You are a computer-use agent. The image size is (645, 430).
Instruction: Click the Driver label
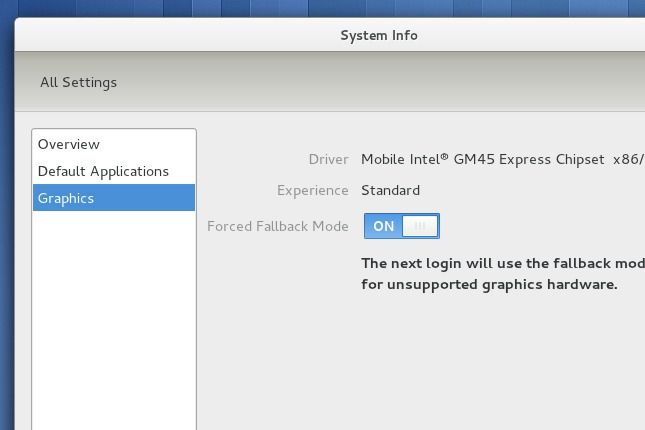[328, 159]
